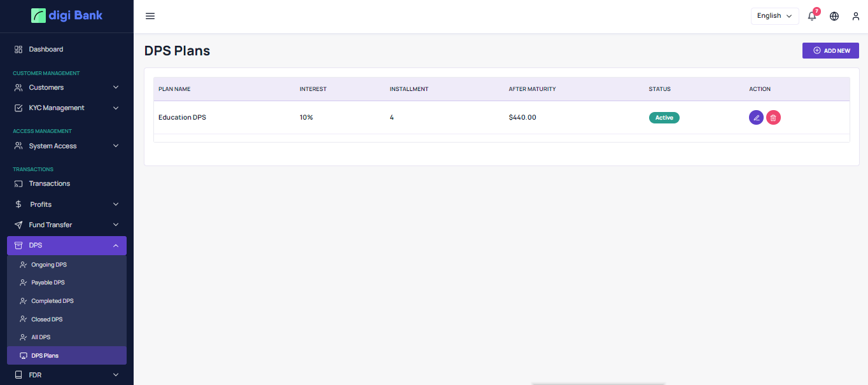The image size is (868, 385).
Task: Click the ADD NEW button
Action: click(830, 50)
